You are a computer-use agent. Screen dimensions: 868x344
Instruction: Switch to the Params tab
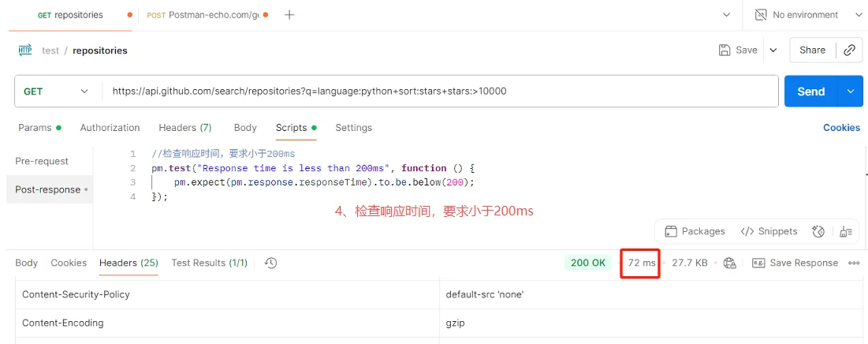[39, 127]
